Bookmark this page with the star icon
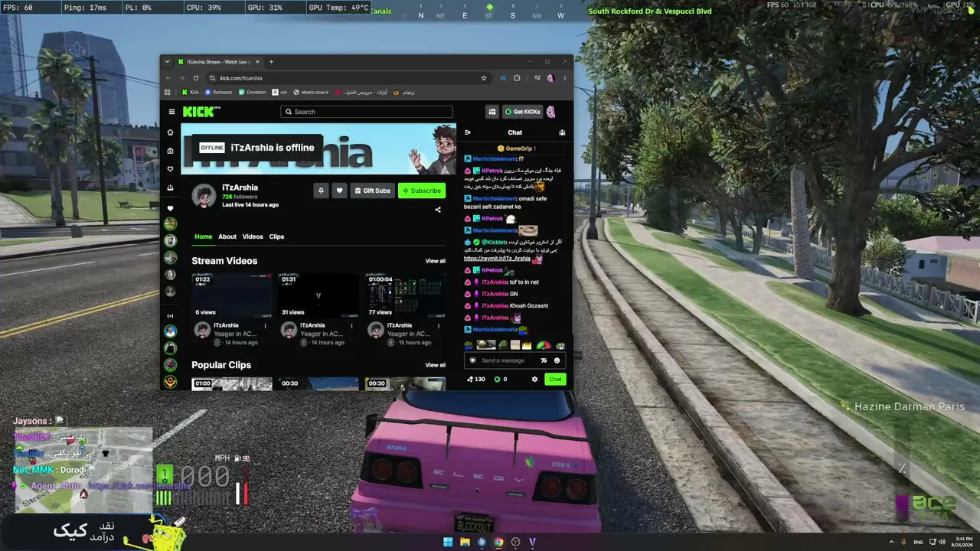 tap(484, 78)
